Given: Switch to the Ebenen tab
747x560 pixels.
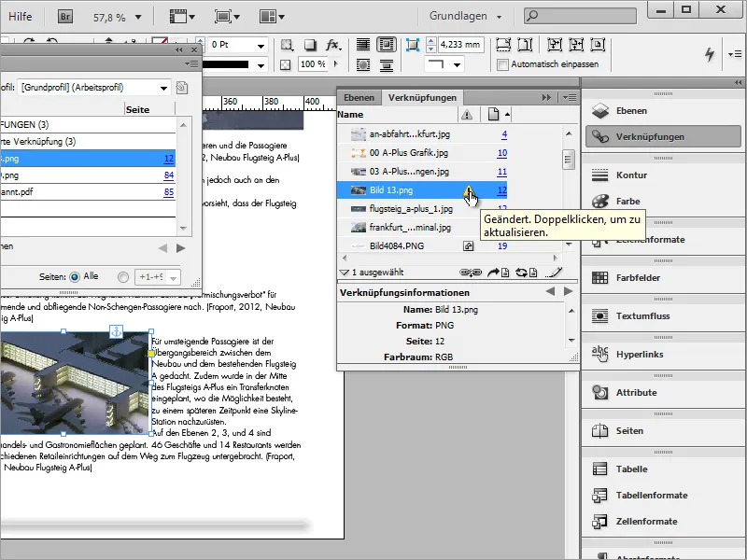Looking at the screenshot, I should point(359,97).
